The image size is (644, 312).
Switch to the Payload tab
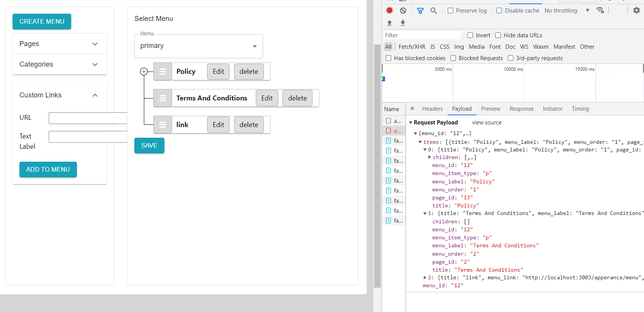click(462, 109)
